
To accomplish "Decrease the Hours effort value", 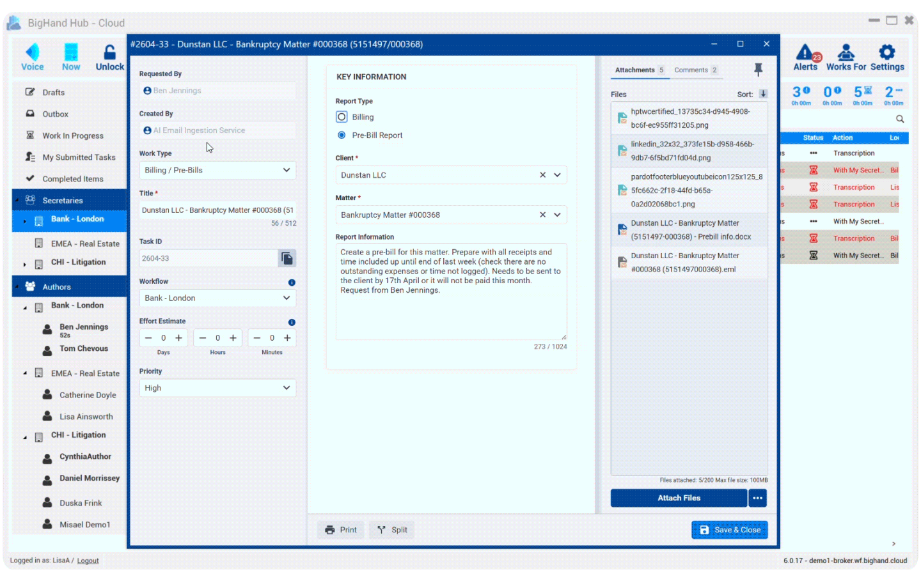I will [x=203, y=338].
